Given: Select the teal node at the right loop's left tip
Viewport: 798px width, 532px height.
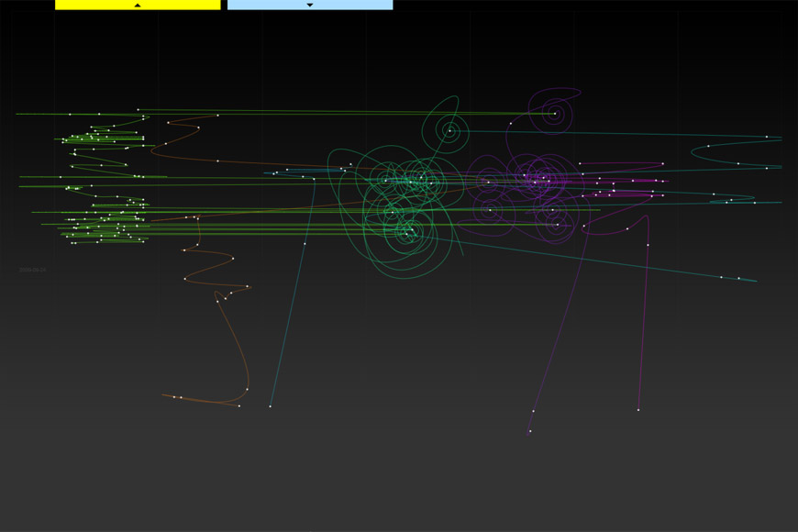Looking at the screenshot, I should tap(708, 146).
